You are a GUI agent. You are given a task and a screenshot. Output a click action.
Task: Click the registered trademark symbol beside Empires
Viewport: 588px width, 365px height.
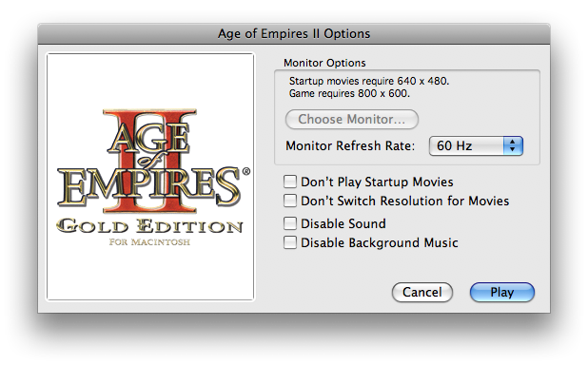click(246, 171)
